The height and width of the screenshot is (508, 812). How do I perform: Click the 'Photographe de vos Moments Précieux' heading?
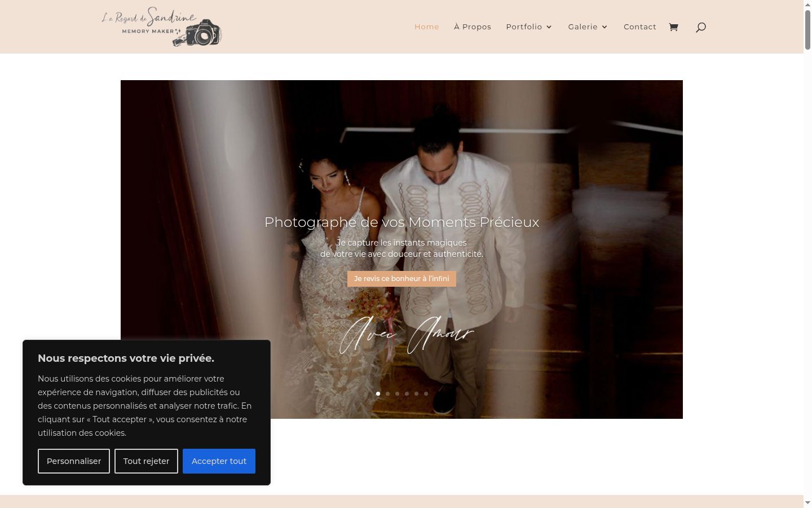click(x=401, y=222)
